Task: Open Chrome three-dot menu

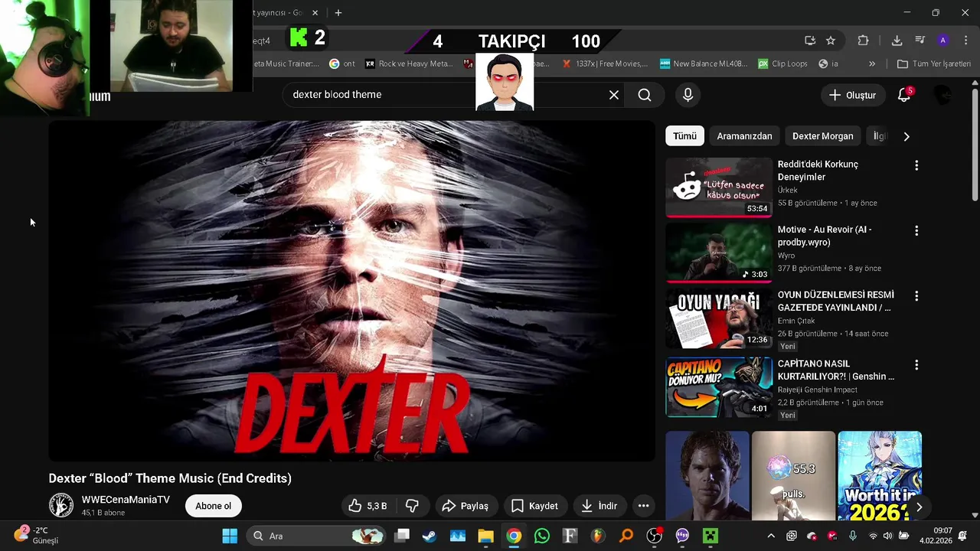Action: tap(965, 41)
